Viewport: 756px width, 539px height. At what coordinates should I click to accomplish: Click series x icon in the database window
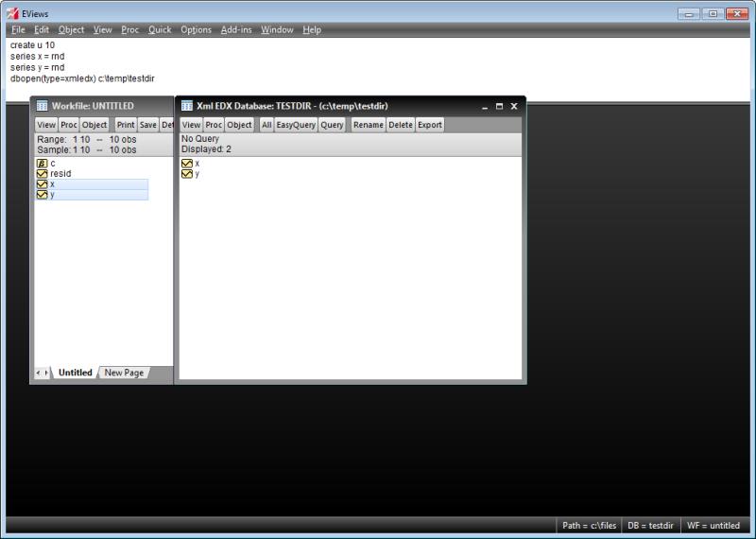click(x=187, y=164)
